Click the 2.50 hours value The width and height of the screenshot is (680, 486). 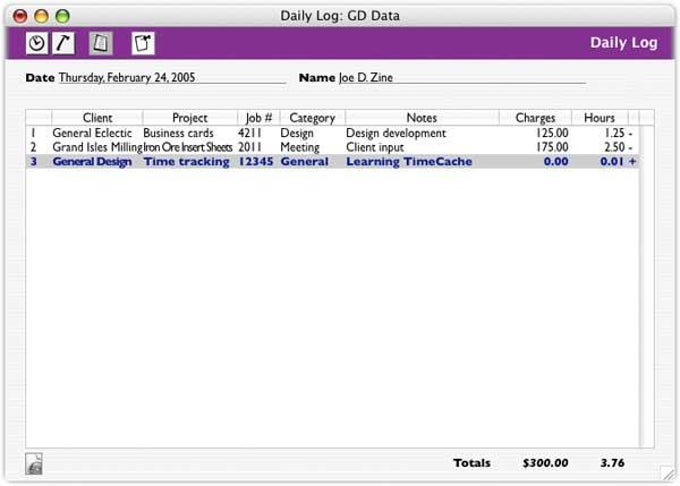615,147
